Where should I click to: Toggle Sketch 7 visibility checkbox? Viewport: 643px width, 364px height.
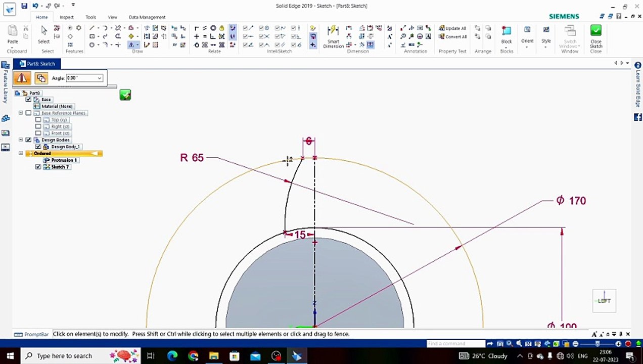(38, 167)
